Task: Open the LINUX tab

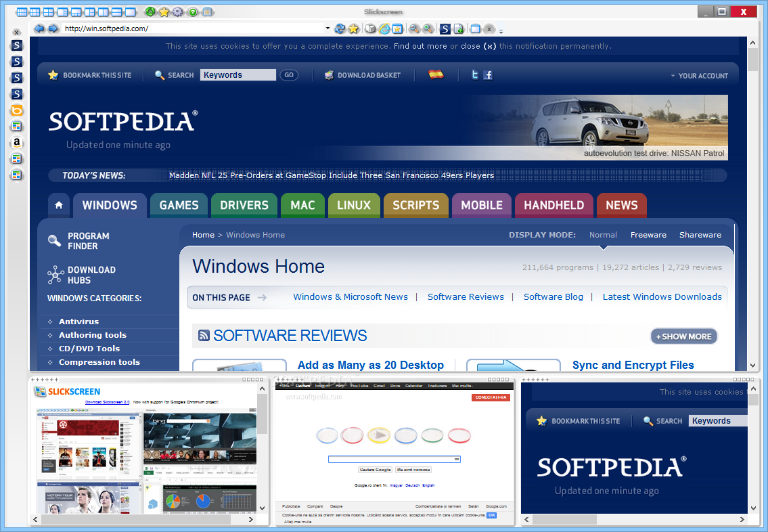Action: pos(354,205)
